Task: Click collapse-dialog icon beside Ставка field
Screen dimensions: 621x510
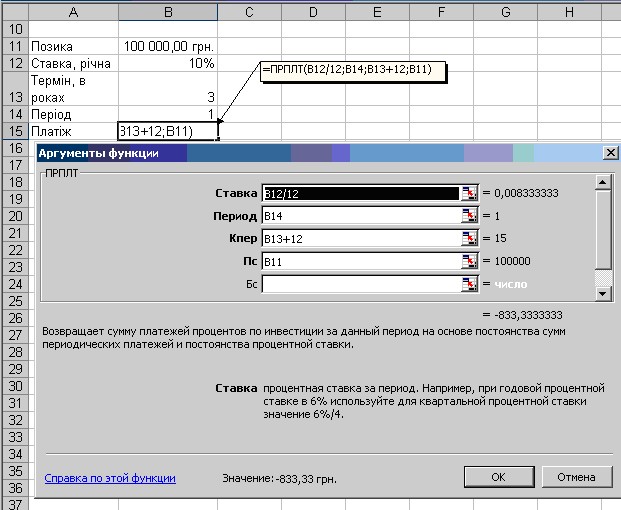Action: tap(469, 193)
